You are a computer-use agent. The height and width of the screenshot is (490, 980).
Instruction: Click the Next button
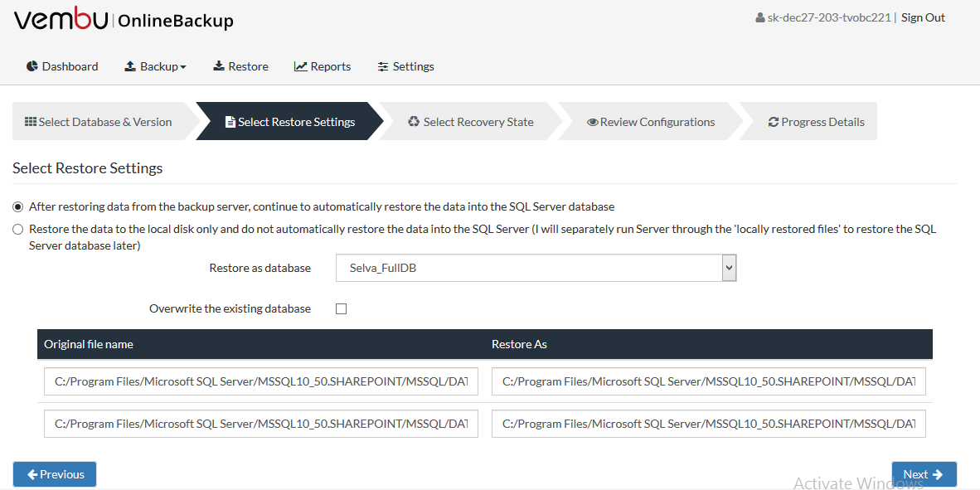click(924, 474)
